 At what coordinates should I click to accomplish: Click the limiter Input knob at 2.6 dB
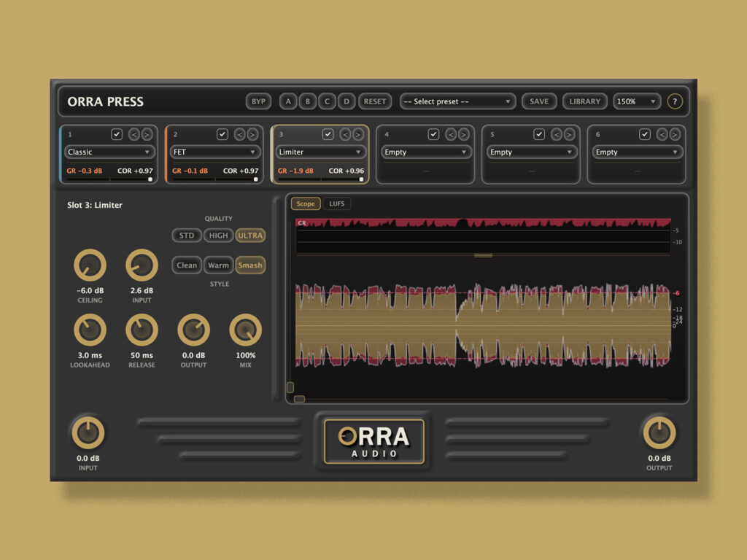click(x=142, y=265)
